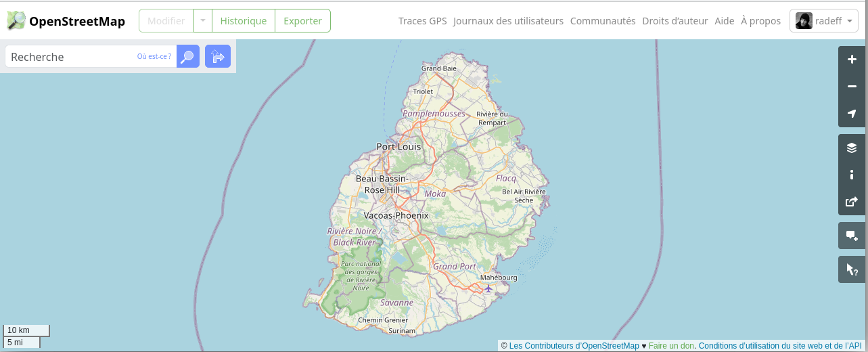868x352 pixels.
Task: Open the Historique tab
Action: [x=244, y=21]
